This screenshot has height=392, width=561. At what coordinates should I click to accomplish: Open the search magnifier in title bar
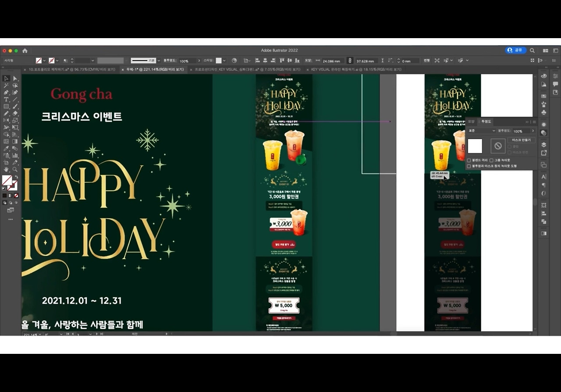pos(532,50)
